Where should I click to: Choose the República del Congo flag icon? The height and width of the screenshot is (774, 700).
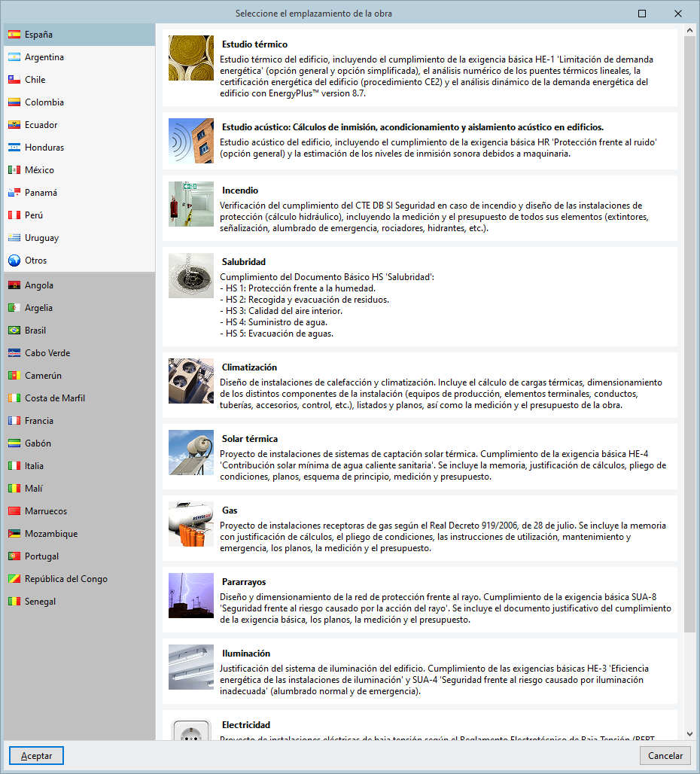[14, 579]
